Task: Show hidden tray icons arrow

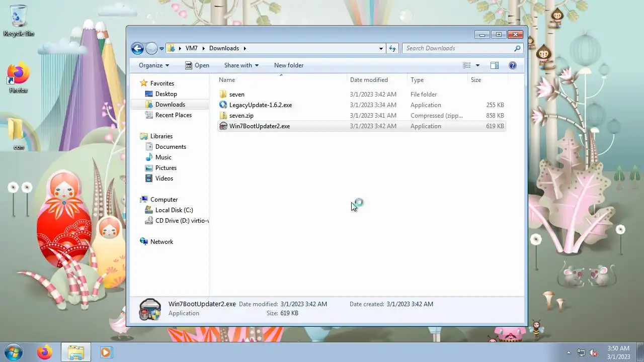Action: 569,352
